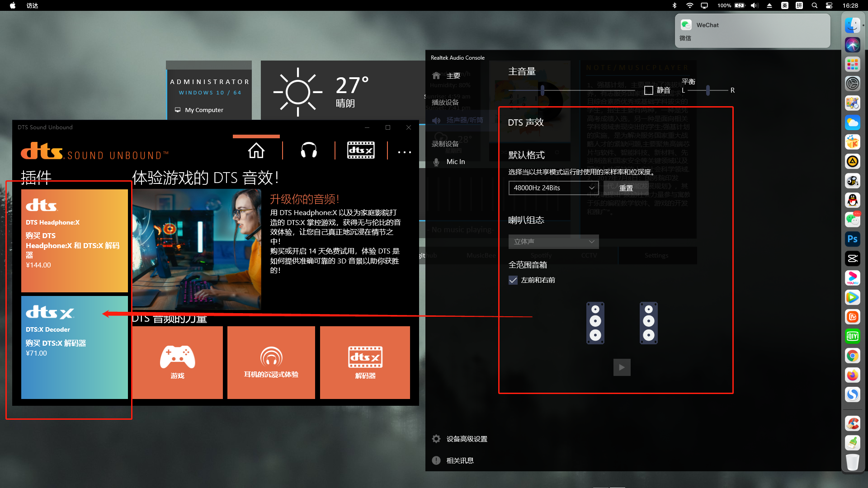Click the volume menu bar icon
This screenshot has width=868, height=488.
755,5
